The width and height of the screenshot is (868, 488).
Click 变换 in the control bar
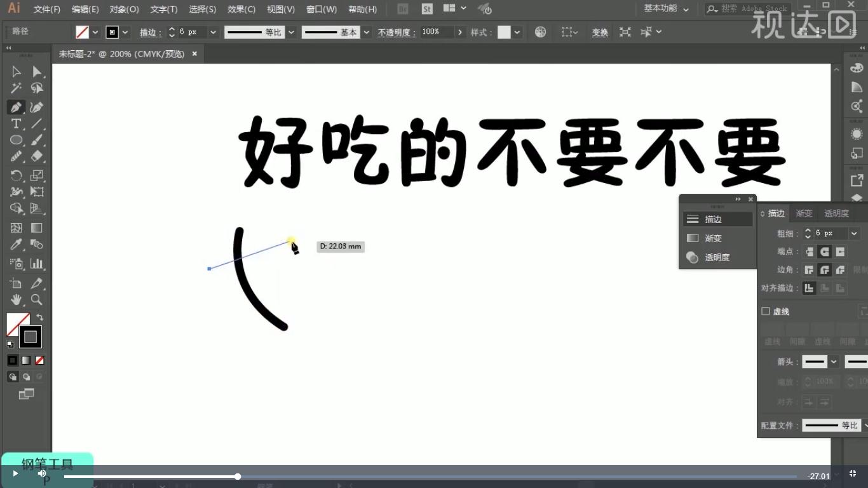click(599, 32)
